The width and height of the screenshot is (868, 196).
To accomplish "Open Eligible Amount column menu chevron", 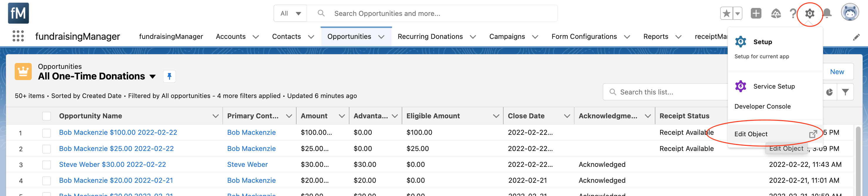I will tap(496, 116).
